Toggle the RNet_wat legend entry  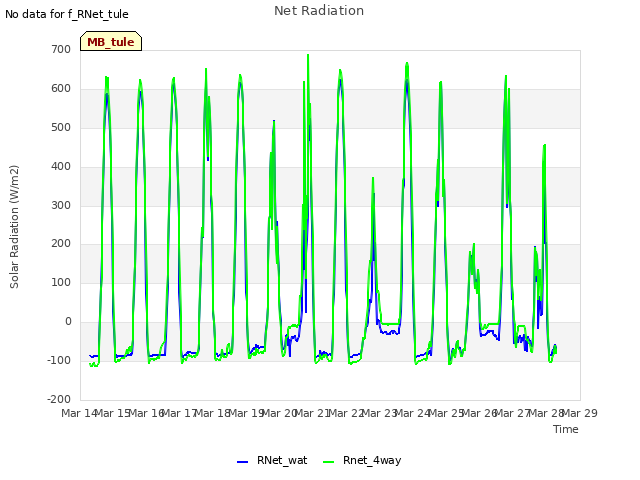(272, 460)
